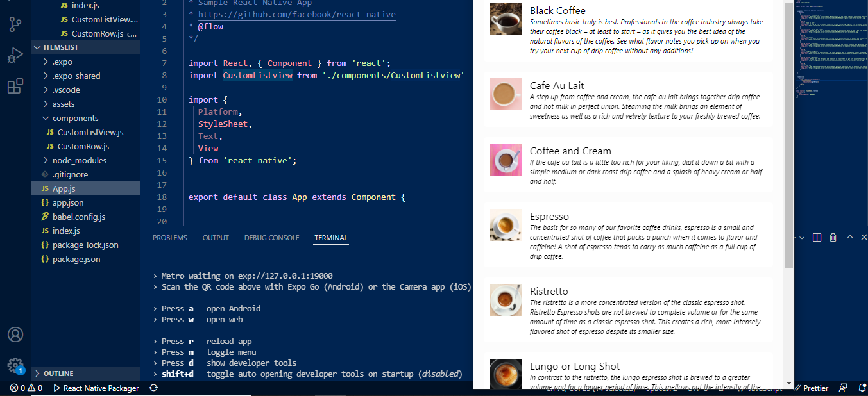Image resolution: width=868 pixels, height=396 pixels.
Task: Click errors and warnings count in status bar
Action: (x=26, y=388)
